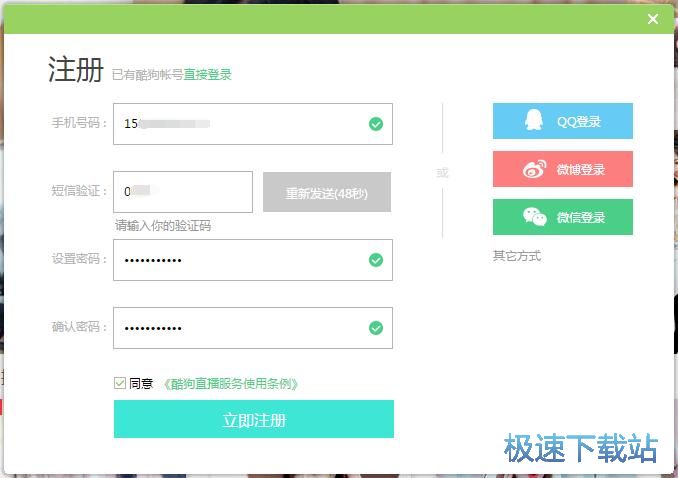
Task: Toggle the 同意 agreement checkbox
Action: 120,383
